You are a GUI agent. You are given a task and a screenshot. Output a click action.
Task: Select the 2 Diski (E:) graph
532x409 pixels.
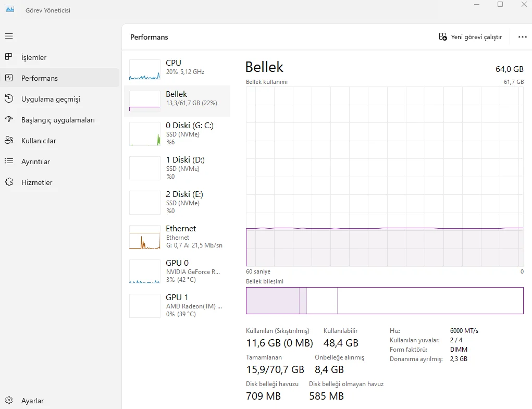[144, 203]
